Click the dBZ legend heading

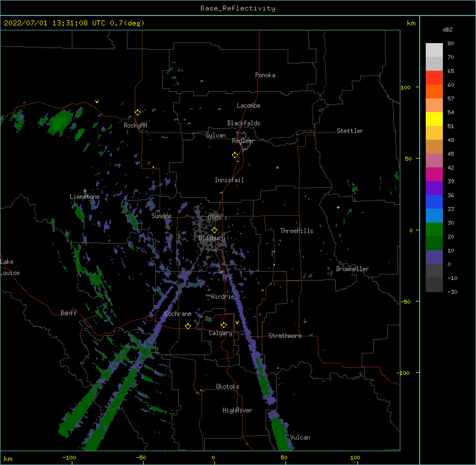[x=447, y=30]
